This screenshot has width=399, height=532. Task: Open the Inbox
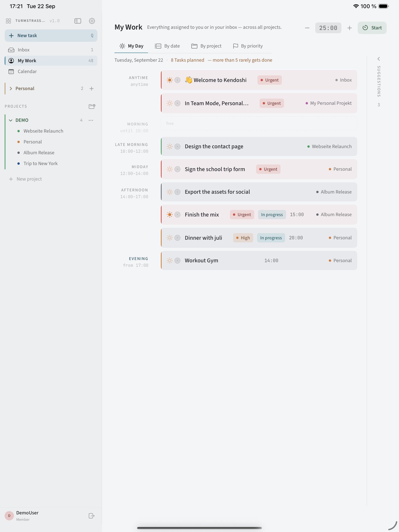51,50
